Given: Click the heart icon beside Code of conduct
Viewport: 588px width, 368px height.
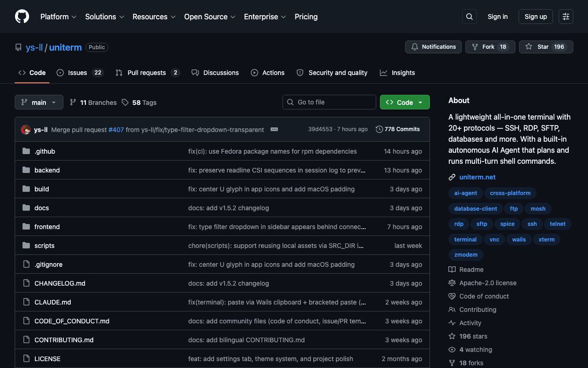Looking at the screenshot, I should pos(452,296).
